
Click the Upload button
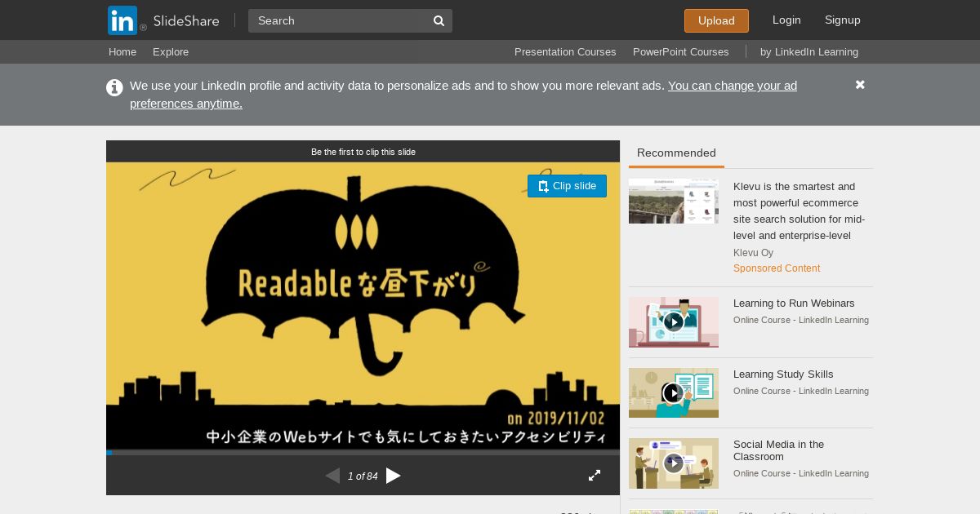coord(716,20)
